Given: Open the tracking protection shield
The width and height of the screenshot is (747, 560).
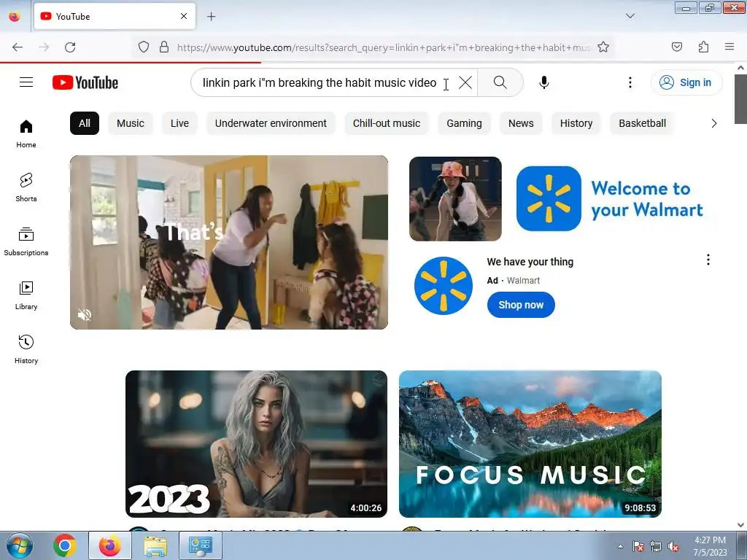Looking at the screenshot, I should pyautogui.click(x=144, y=47).
